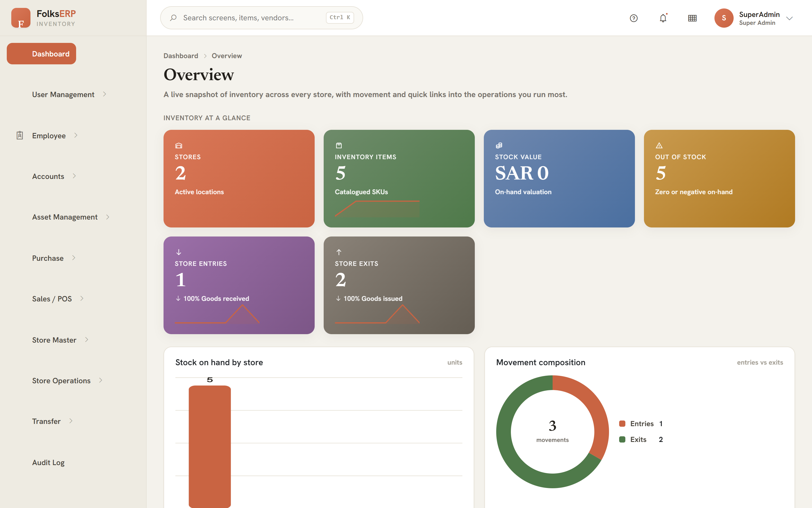The height and width of the screenshot is (508, 812).
Task: Click the 'Stock on hand by store' title
Action: (x=219, y=363)
